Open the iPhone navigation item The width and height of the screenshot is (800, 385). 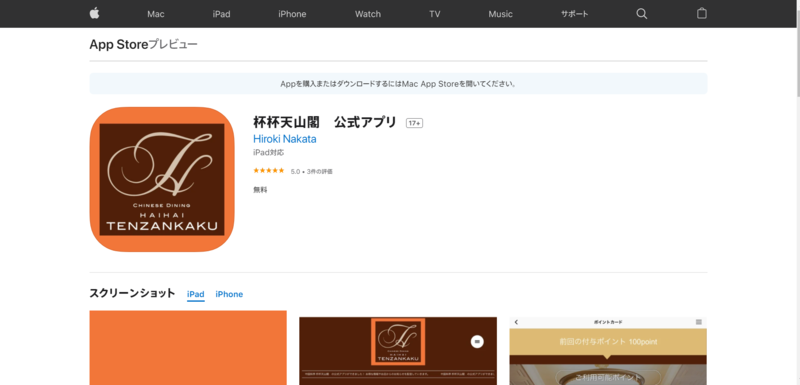[292, 14]
